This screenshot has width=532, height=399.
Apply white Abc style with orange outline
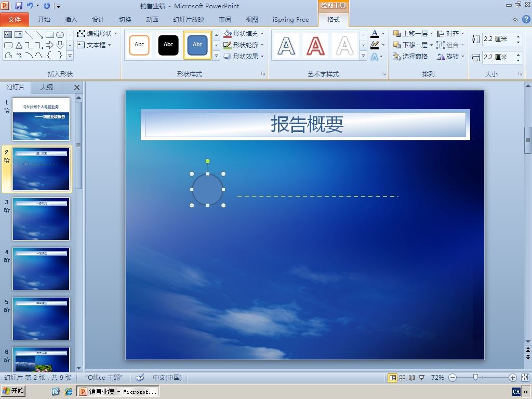139,45
